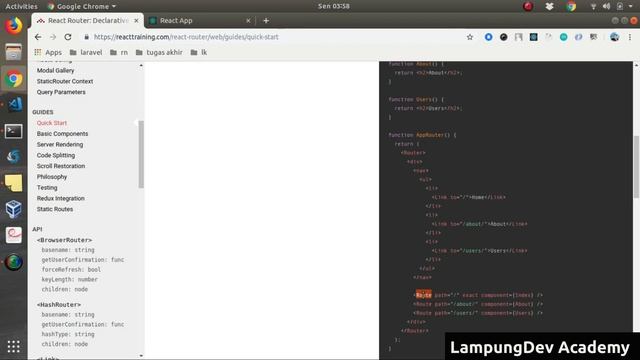The height and width of the screenshot is (360, 640).
Task: Go back to previous page
Action: tap(38, 37)
